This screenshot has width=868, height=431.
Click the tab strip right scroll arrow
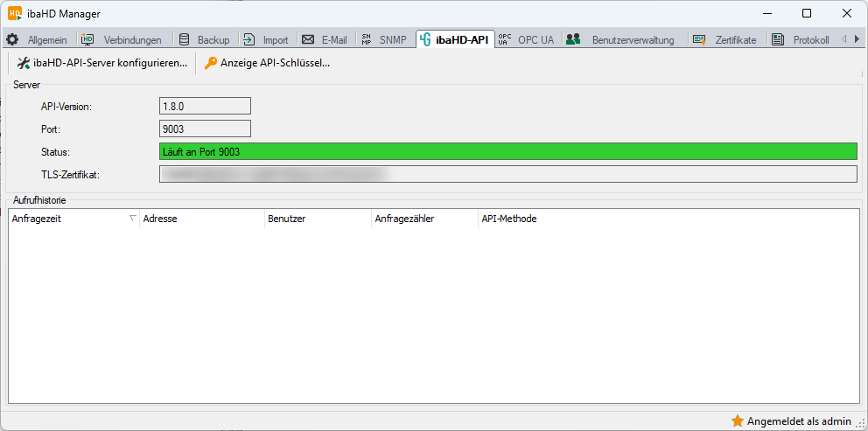(857, 39)
